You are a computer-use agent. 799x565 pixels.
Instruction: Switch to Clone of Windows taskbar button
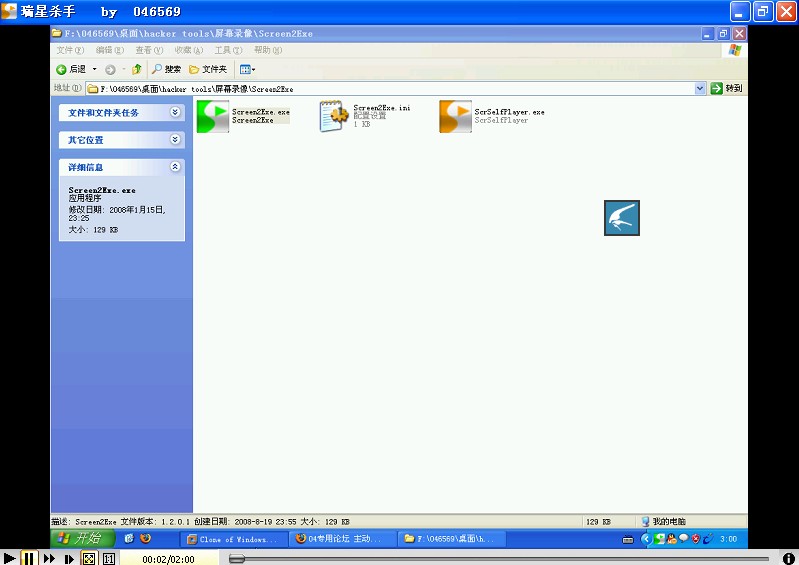(x=234, y=539)
